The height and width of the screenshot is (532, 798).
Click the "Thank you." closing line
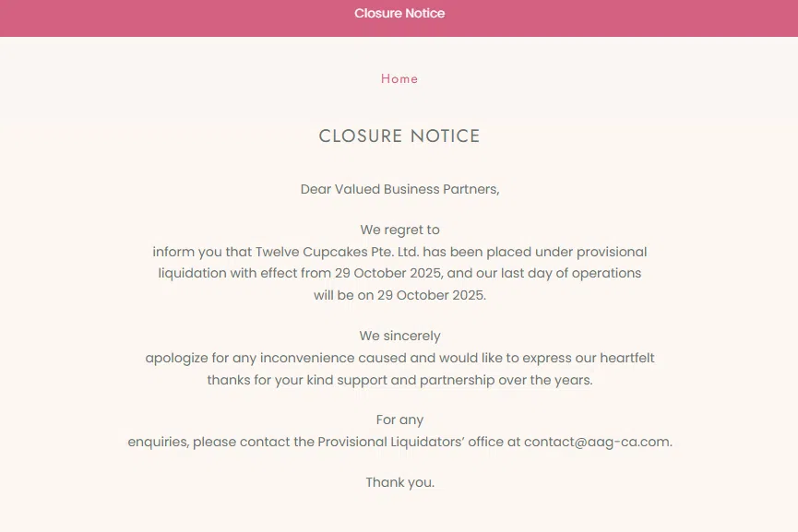click(399, 482)
